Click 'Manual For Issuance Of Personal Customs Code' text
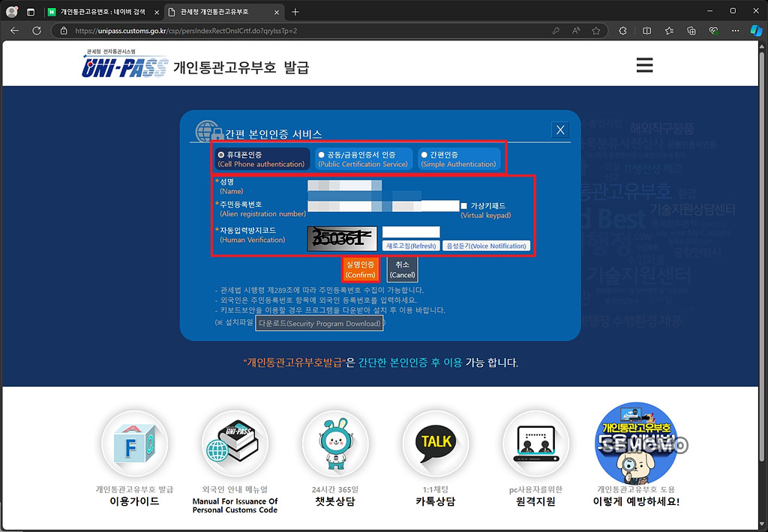The width and height of the screenshot is (768, 532). coord(235,506)
